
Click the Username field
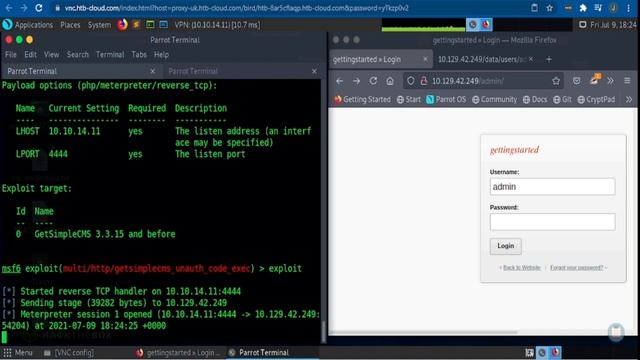coord(552,187)
